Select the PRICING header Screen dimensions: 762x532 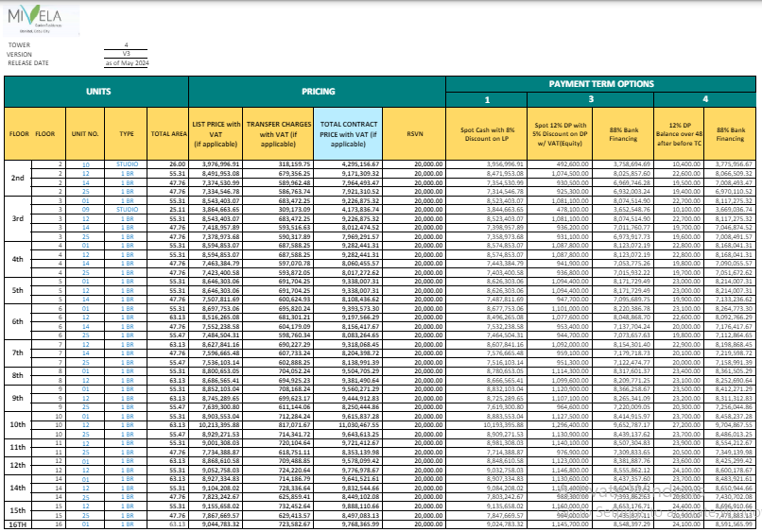(318, 92)
